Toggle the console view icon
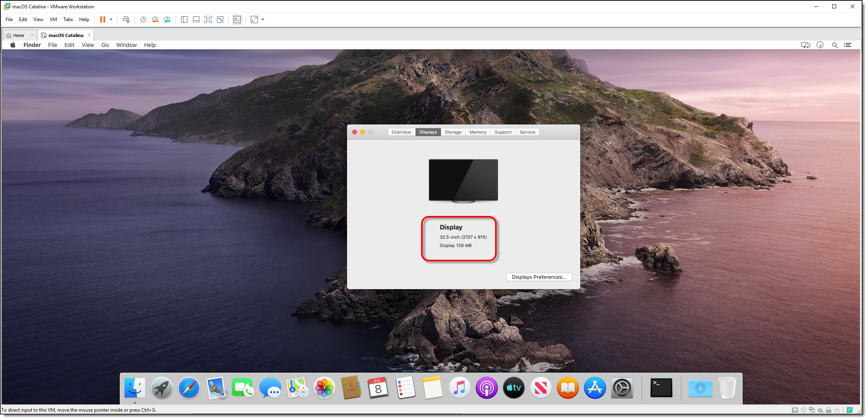The width and height of the screenshot is (868, 420). click(237, 19)
